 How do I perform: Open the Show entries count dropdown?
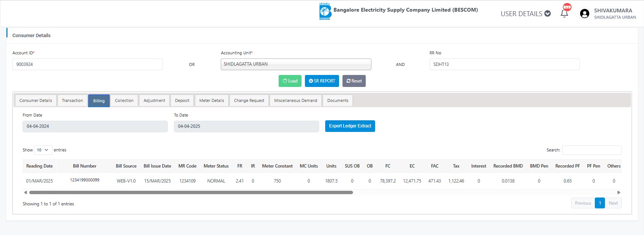(43, 150)
